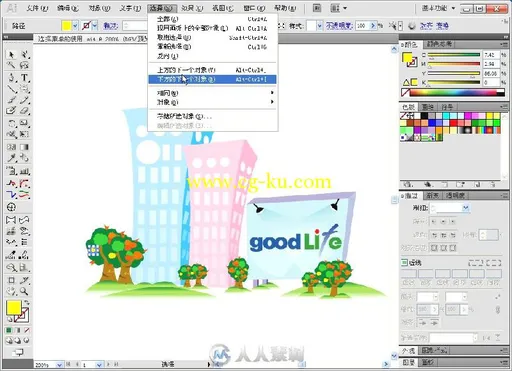The image size is (512, 371).
Task: Select the Pencil tool
Action: [24, 100]
